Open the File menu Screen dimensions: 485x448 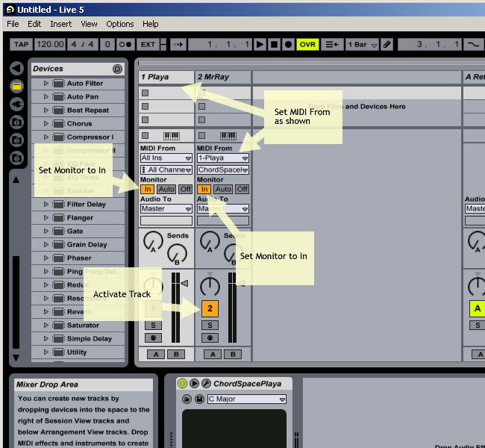pyautogui.click(x=13, y=24)
